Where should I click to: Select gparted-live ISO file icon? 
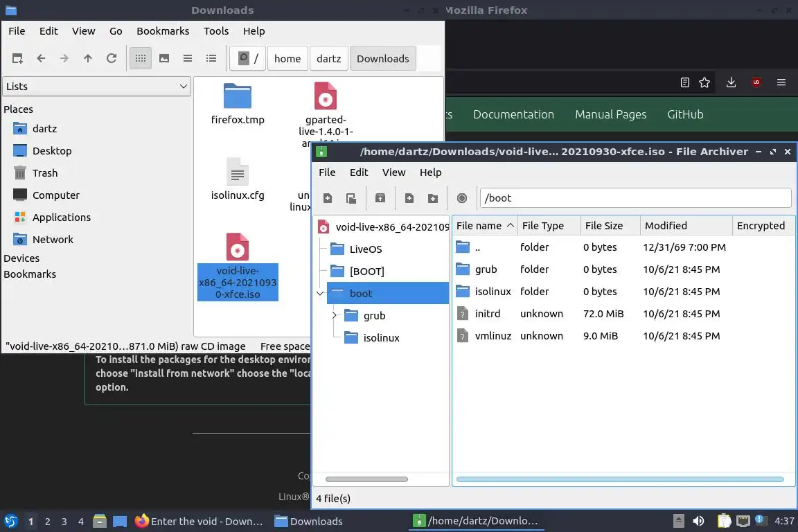coord(326,96)
